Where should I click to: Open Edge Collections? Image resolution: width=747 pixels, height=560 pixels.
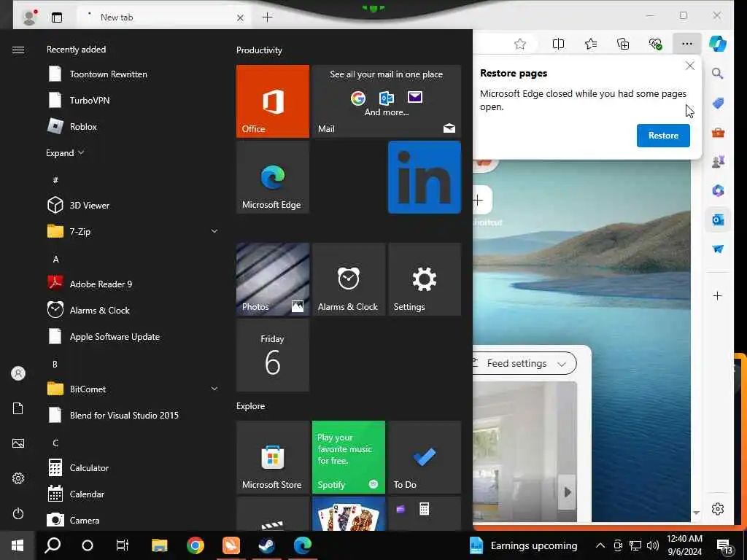pyautogui.click(x=623, y=44)
